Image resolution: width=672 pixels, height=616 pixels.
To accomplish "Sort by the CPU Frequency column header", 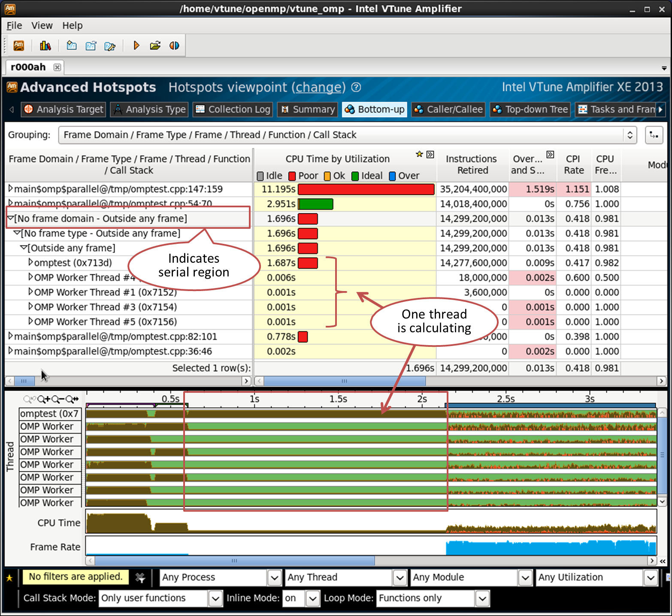I will click(x=605, y=164).
